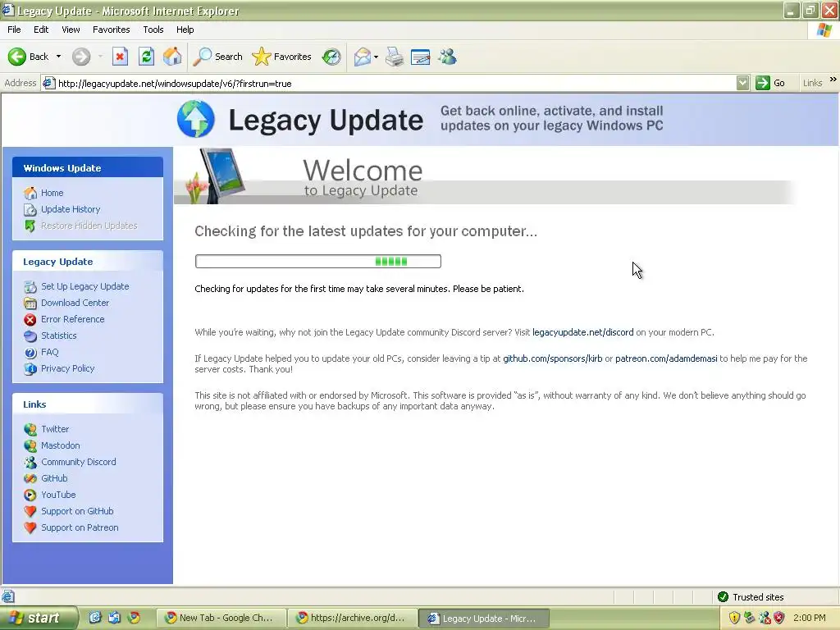Open the Back history dropdown arrow

(x=58, y=57)
